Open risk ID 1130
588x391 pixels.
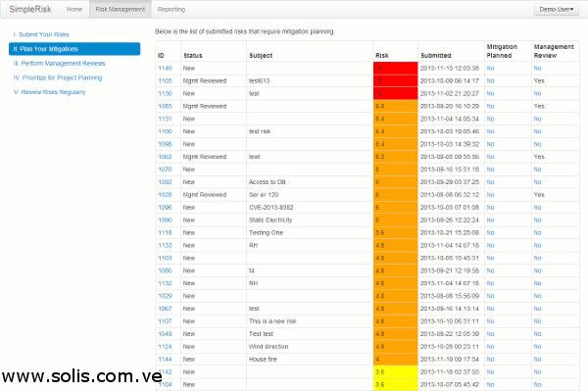[x=165, y=94]
